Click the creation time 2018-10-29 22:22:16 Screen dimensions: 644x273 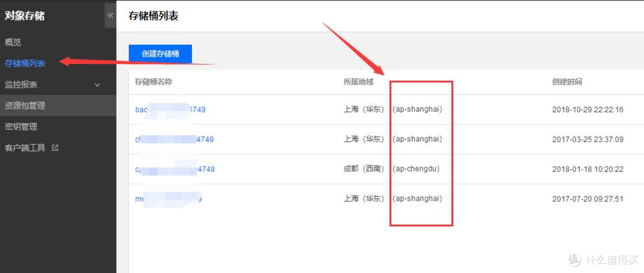coord(588,109)
